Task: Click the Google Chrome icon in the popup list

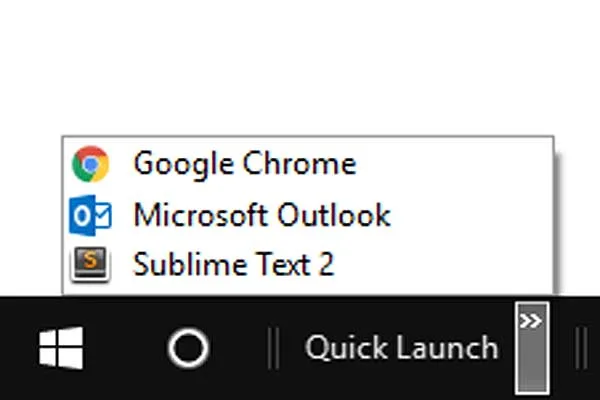Action: coord(91,164)
